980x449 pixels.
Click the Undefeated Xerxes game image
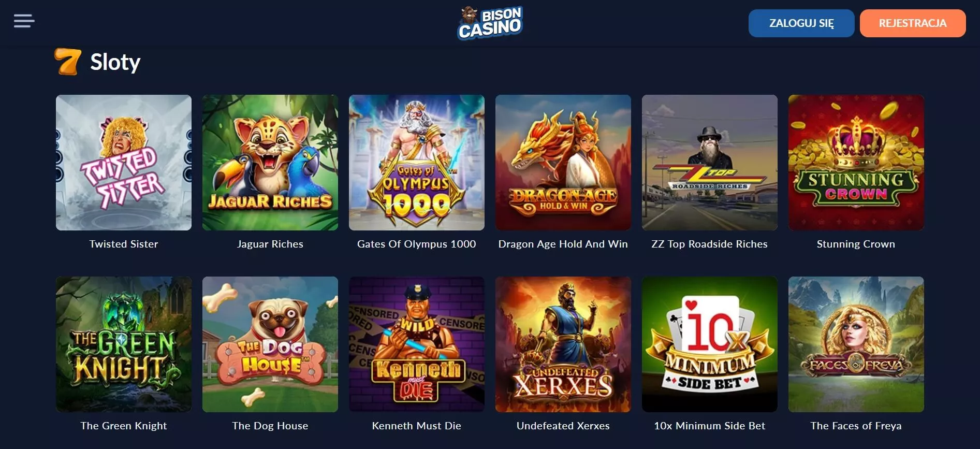pyautogui.click(x=563, y=344)
